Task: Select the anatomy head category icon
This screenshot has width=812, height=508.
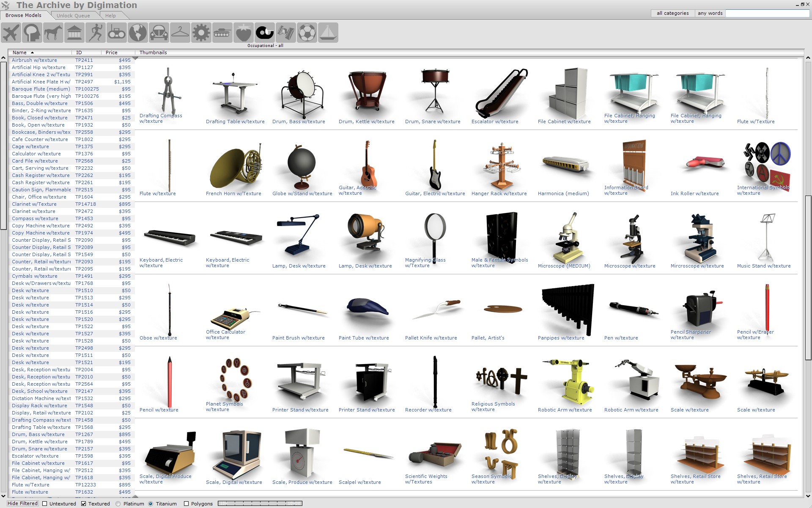Action: 32,33
